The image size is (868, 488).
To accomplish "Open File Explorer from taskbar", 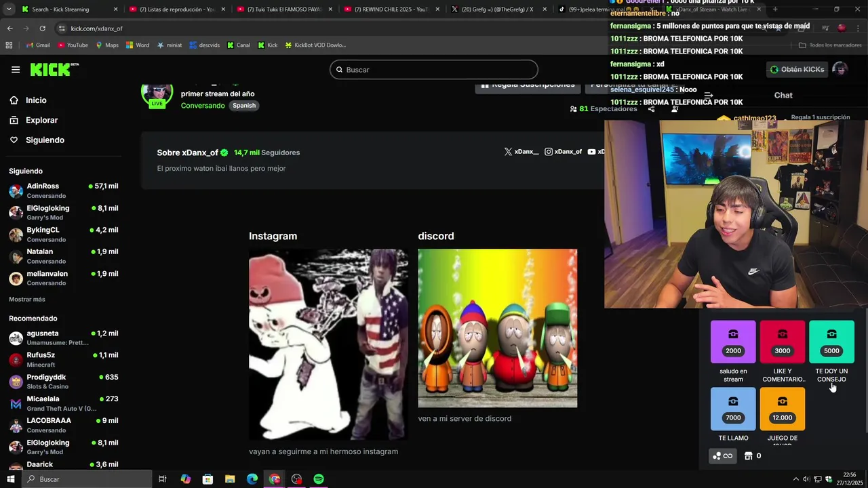I will 230,479.
